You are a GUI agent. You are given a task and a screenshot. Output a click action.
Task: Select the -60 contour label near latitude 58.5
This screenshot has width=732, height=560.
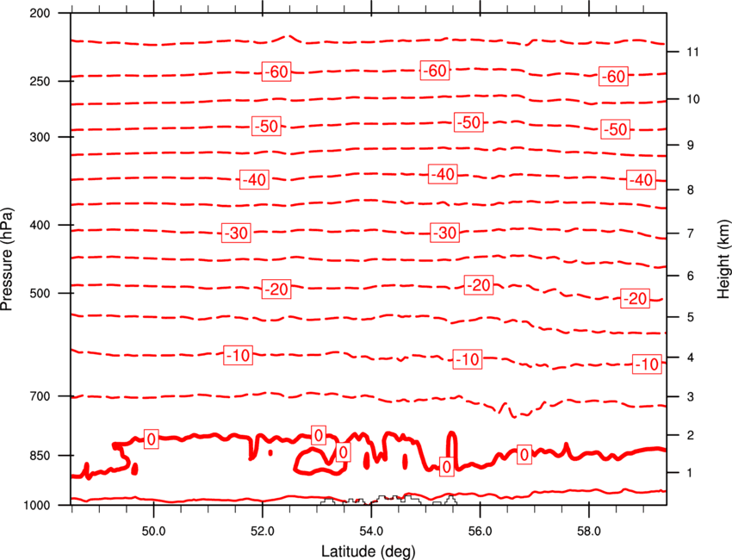(613, 76)
